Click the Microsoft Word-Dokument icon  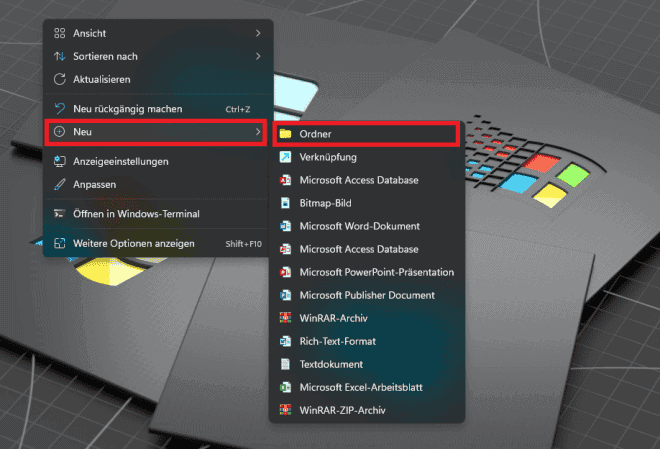[285, 226]
